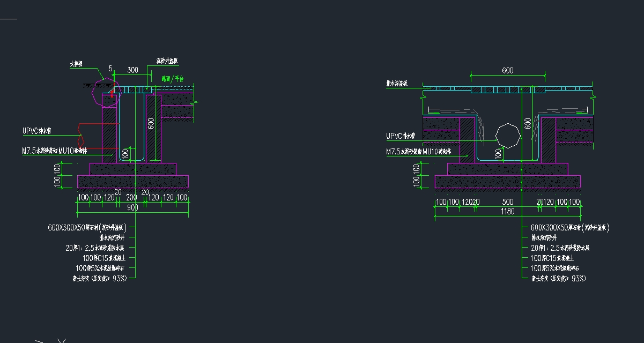Viewport: 644px width, 343px height.
Task: Click the 沉砂井盖板 leader label
Action: tap(167, 61)
